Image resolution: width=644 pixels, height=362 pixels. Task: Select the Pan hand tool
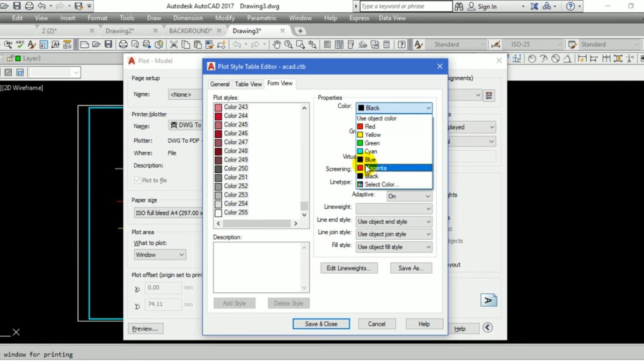tap(277, 45)
